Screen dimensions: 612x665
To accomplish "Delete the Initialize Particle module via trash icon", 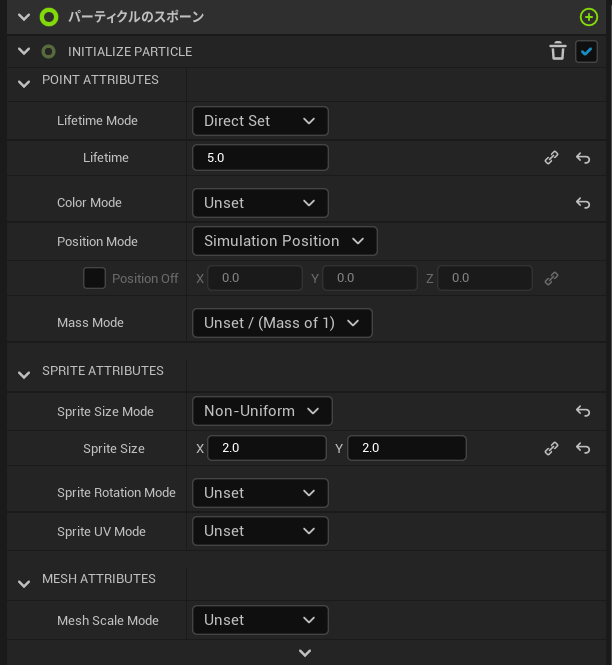I will (x=558, y=51).
